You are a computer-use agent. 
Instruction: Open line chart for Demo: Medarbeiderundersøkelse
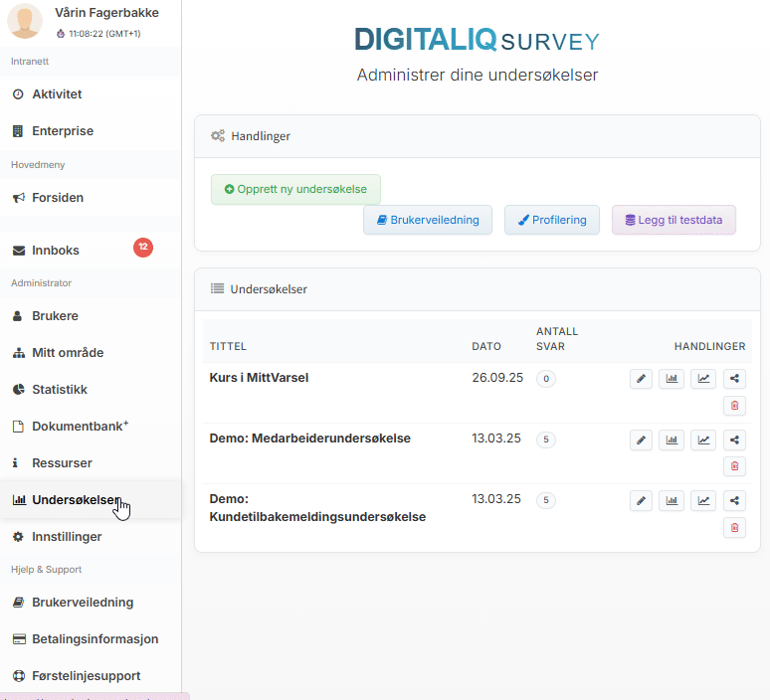(703, 439)
